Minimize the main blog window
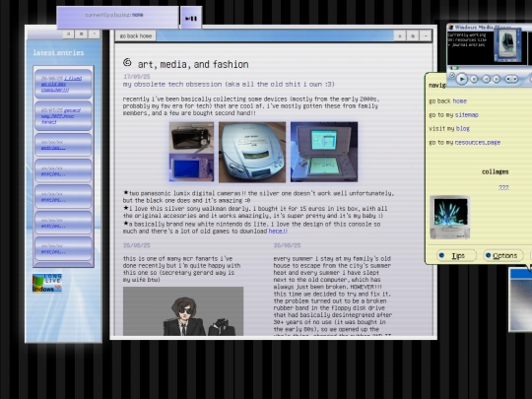This screenshot has width=532, height=399. tap(426, 36)
